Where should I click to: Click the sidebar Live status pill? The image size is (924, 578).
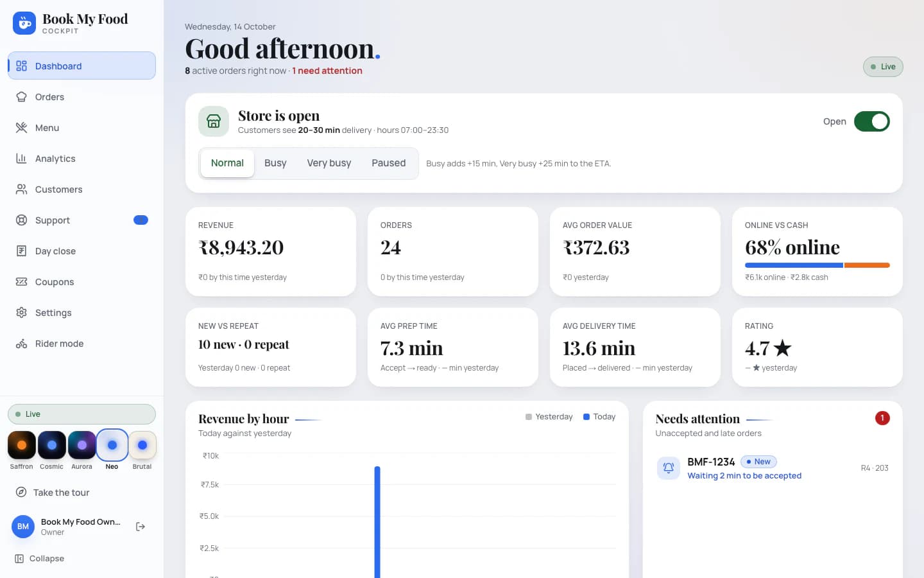pyautogui.click(x=81, y=414)
